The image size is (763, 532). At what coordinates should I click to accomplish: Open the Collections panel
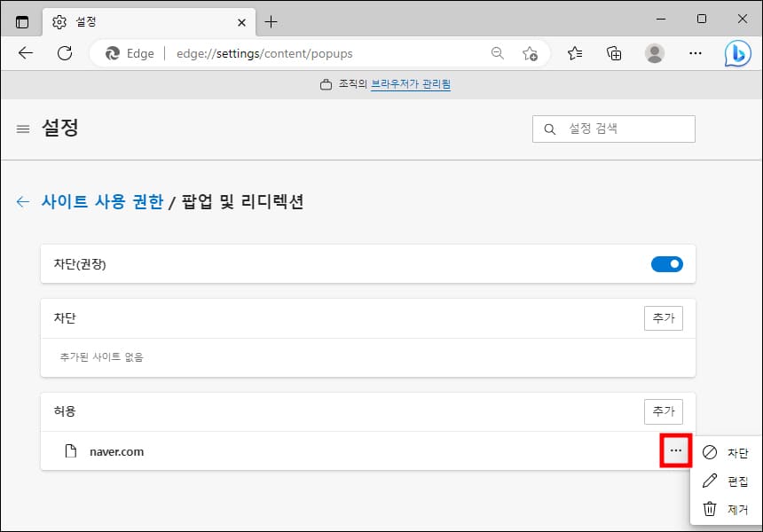tap(614, 53)
